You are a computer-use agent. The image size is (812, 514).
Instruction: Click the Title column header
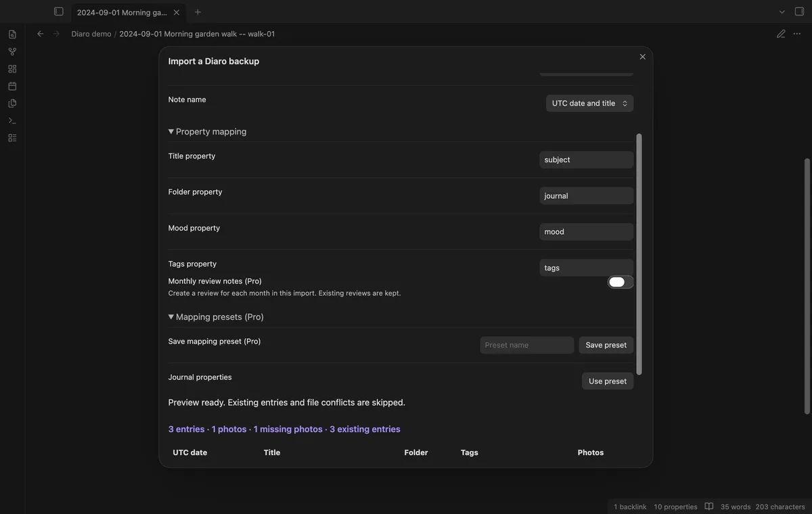(x=272, y=452)
